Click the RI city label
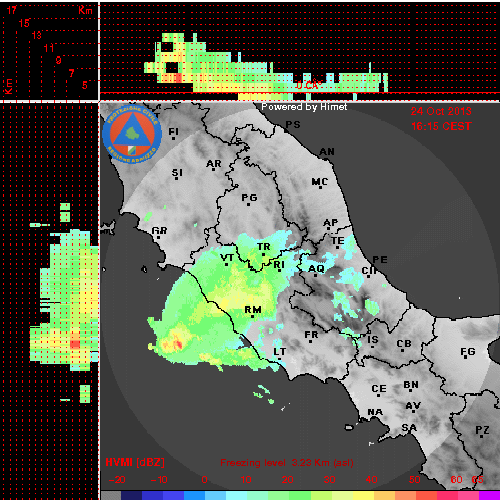 coord(279,265)
